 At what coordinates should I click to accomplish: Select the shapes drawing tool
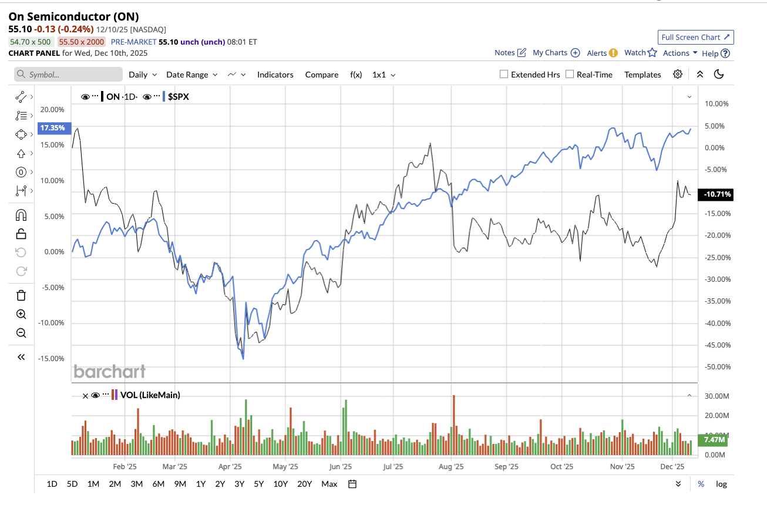pyautogui.click(x=21, y=134)
